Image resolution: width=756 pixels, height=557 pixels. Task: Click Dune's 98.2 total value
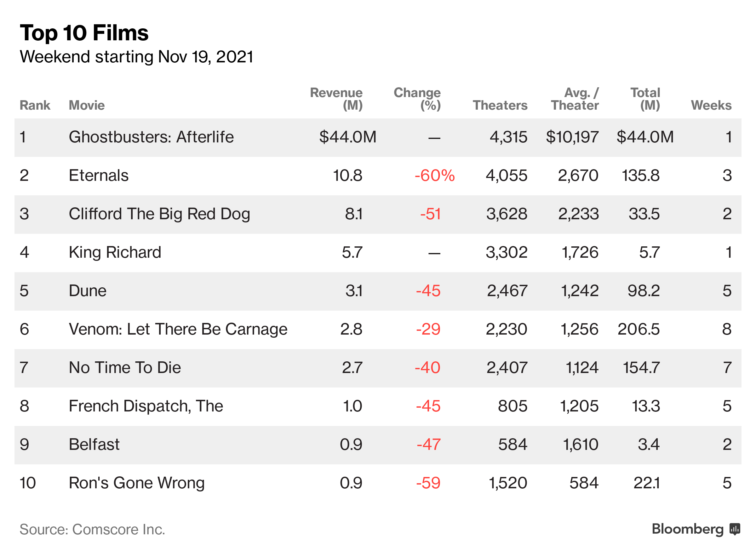point(644,291)
